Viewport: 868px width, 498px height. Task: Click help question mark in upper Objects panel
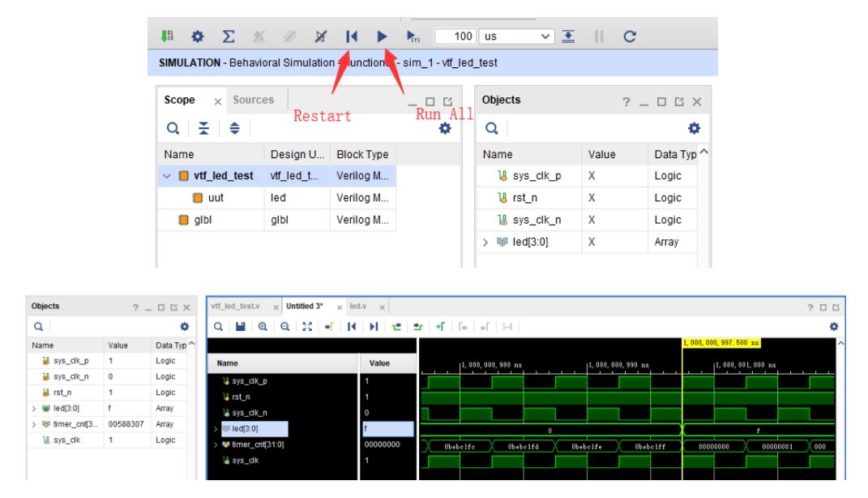(626, 102)
